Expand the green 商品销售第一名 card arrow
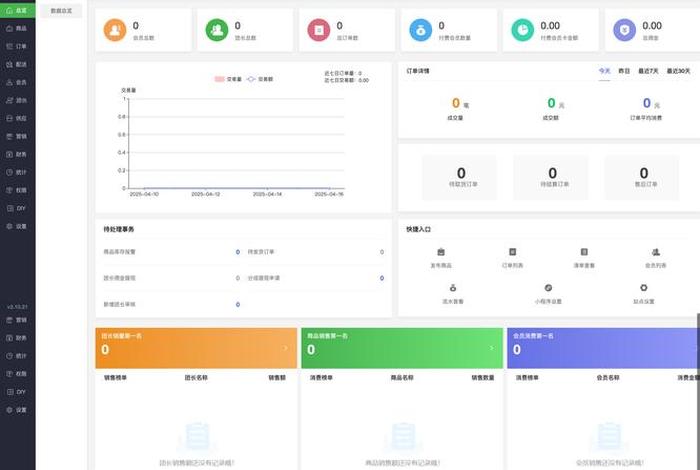Screen dimensions: 700x470 point(492,348)
